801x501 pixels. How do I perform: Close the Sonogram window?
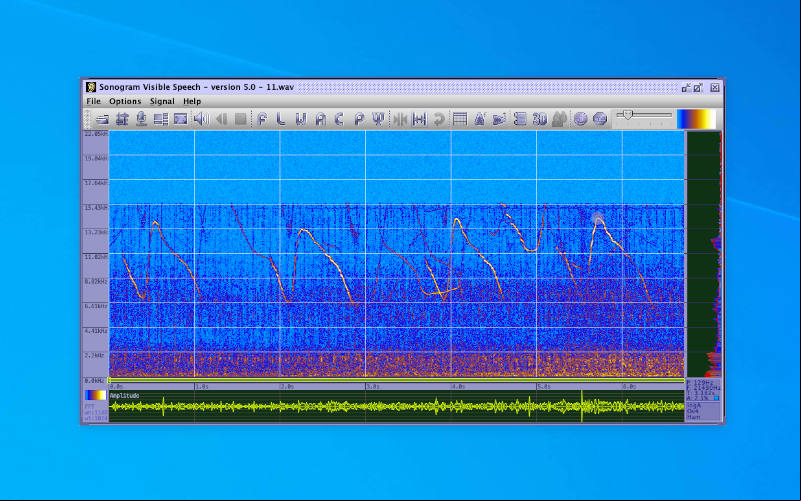point(715,88)
